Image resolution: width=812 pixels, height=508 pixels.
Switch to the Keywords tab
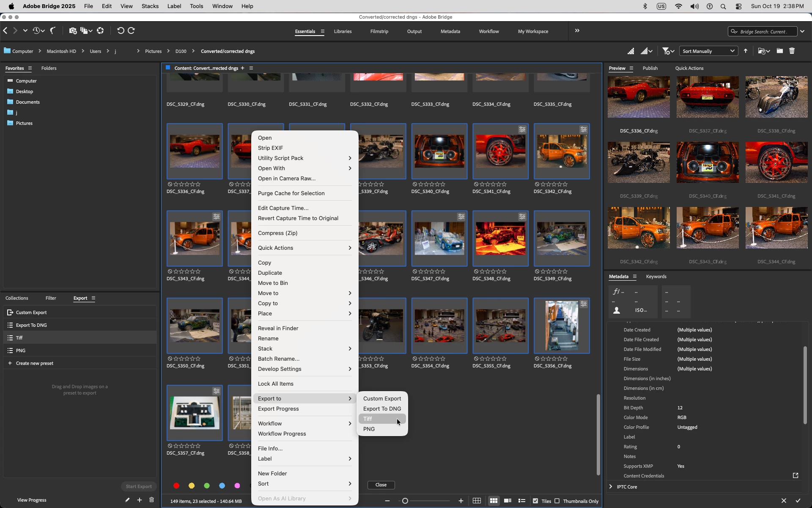pyautogui.click(x=656, y=276)
